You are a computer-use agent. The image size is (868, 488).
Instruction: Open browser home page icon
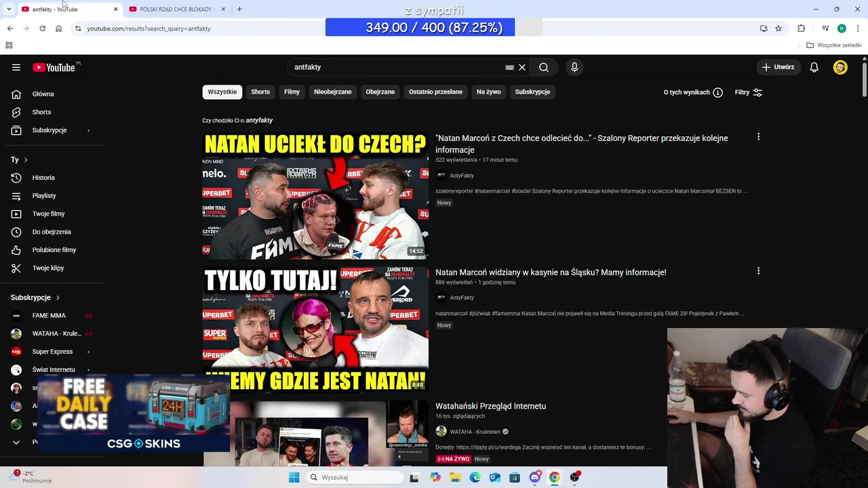(58, 28)
